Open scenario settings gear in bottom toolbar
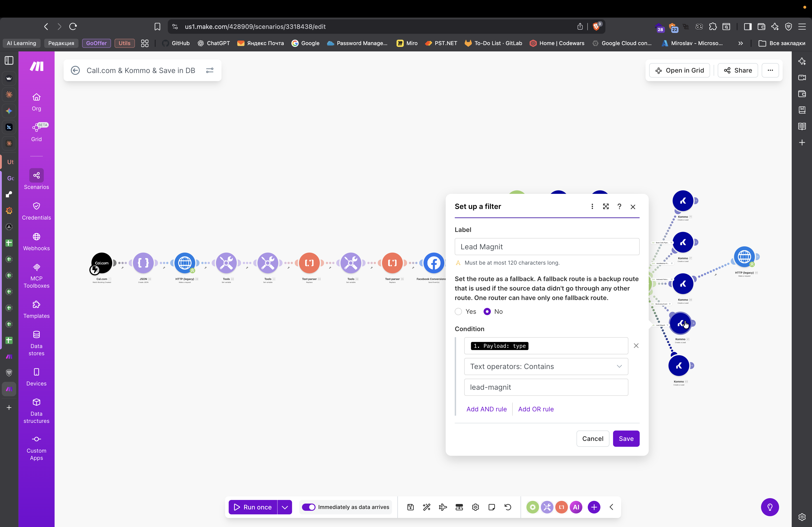812x527 pixels. (x=475, y=507)
